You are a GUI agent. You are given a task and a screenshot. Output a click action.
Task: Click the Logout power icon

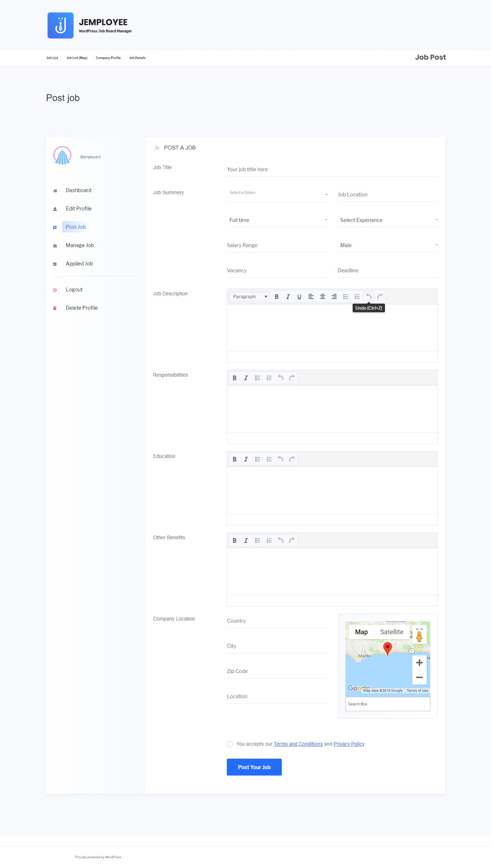coord(55,290)
